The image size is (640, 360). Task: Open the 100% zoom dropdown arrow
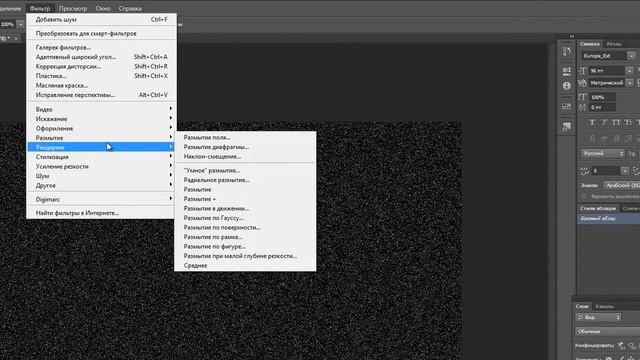click(x=20, y=24)
